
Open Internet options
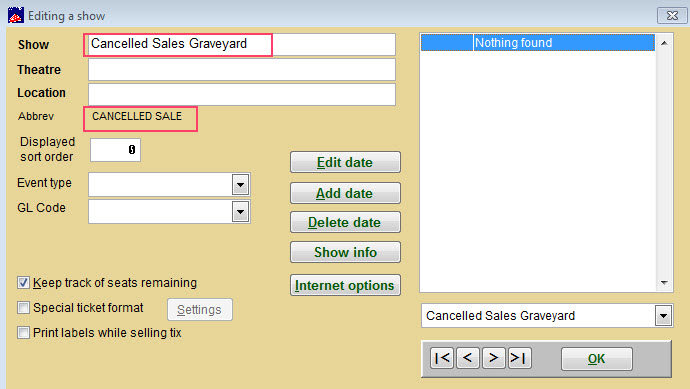(345, 285)
